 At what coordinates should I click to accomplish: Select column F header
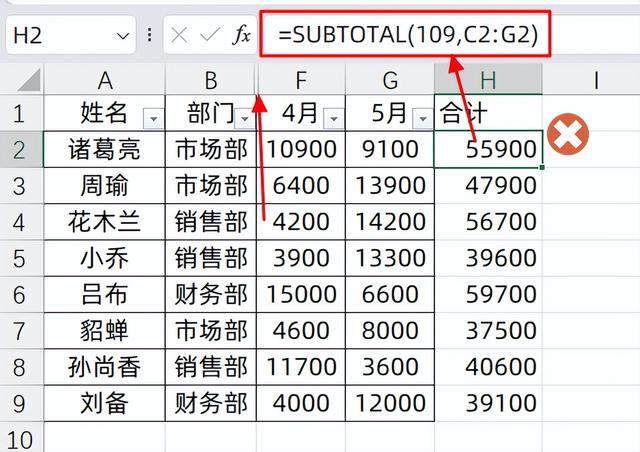point(301,80)
